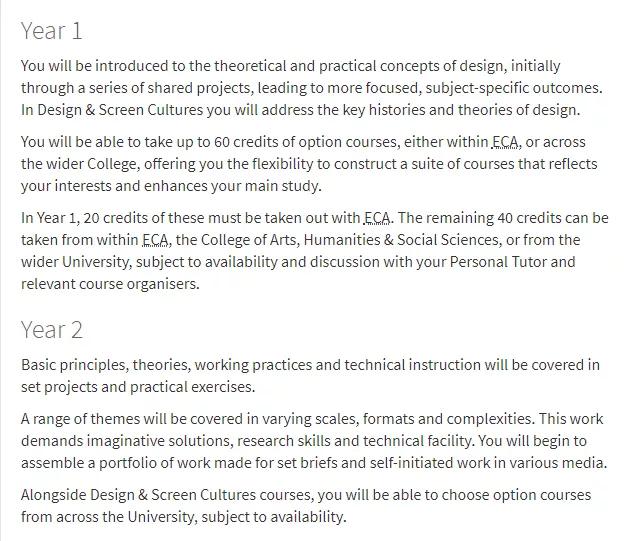The height and width of the screenshot is (541, 628).
Task: Click the sentence starting 'A range of themes'
Action: [x=277, y=419]
